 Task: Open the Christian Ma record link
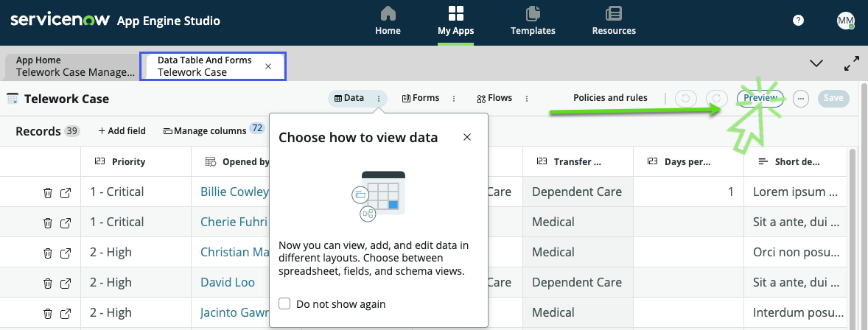point(234,253)
